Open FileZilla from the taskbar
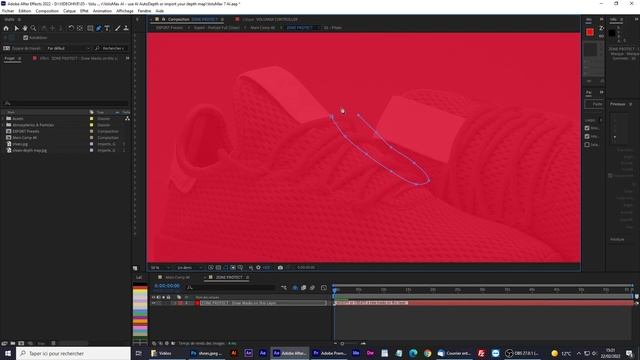This screenshot has width=640, height=360. point(481,353)
